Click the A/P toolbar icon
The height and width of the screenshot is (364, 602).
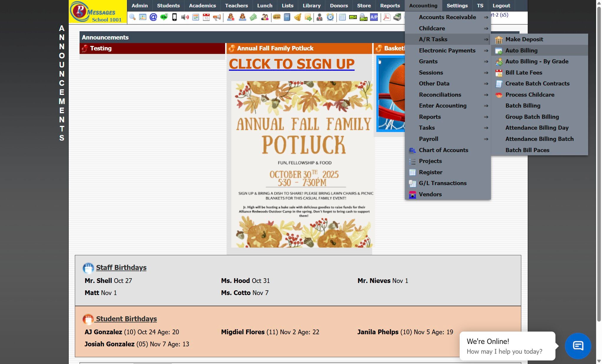pyautogui.click(x=374, y=17)
